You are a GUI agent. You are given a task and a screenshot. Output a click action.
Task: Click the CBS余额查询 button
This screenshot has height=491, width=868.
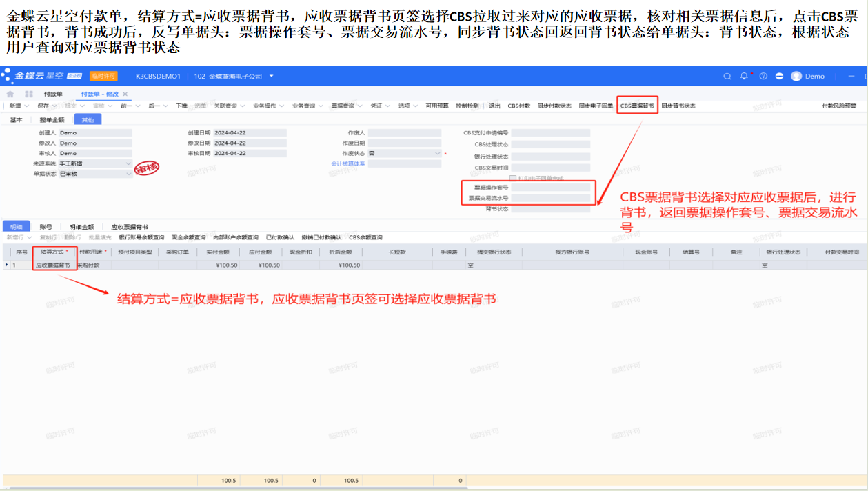pyautogui.click(x=365, y=237)
